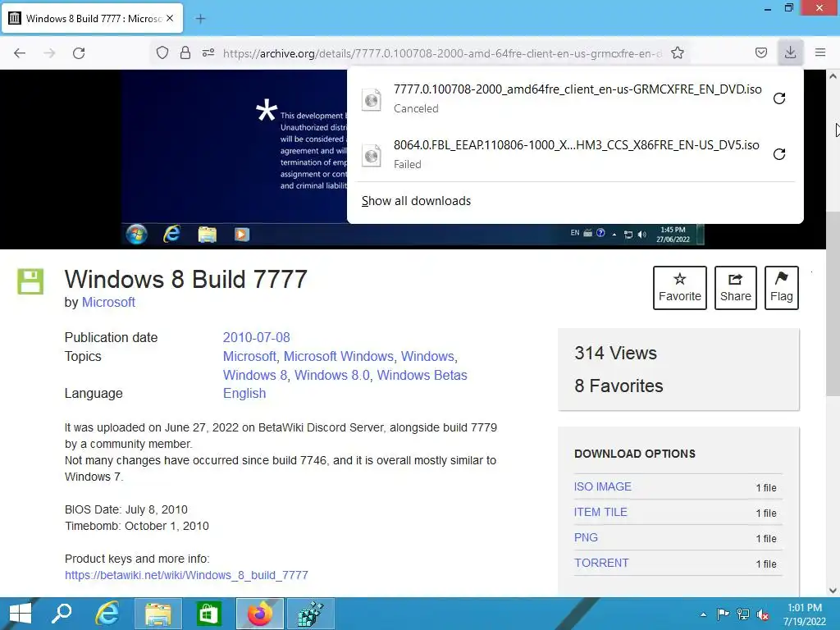The height and width of the screenshot is (630, 840).
Task: Open the betawiki Windows 8 build 7777 link
Action: (x=186, y=575)
